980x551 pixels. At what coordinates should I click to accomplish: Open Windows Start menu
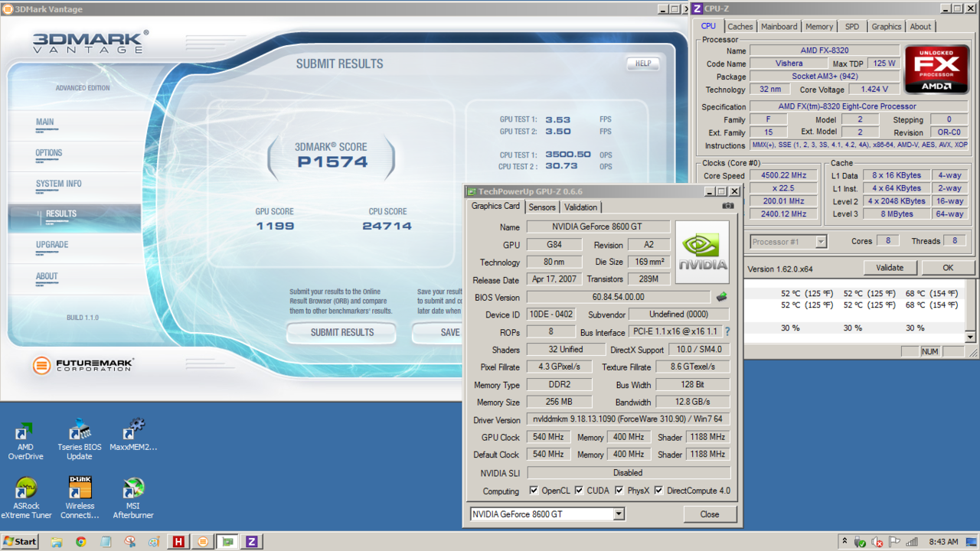[21, 542]
